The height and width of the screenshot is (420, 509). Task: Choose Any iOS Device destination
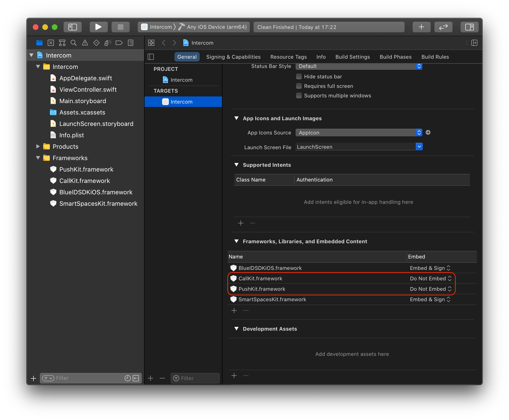tap(213, 27)
